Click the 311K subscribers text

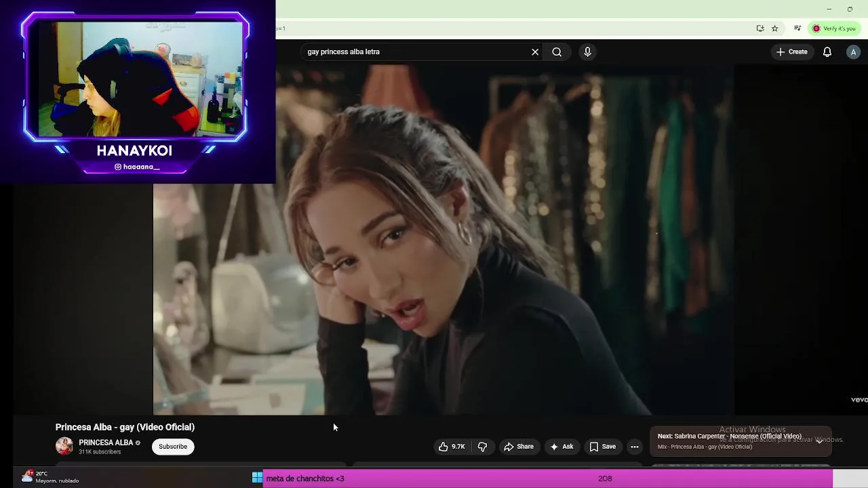100,452
